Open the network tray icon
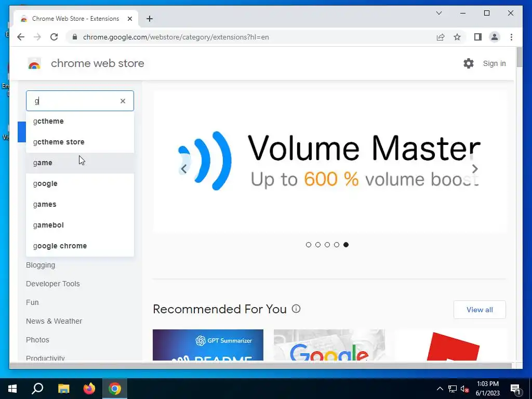The width and height of the screenshot is (532, 399). pyautogui.click(x=453, y=389)
